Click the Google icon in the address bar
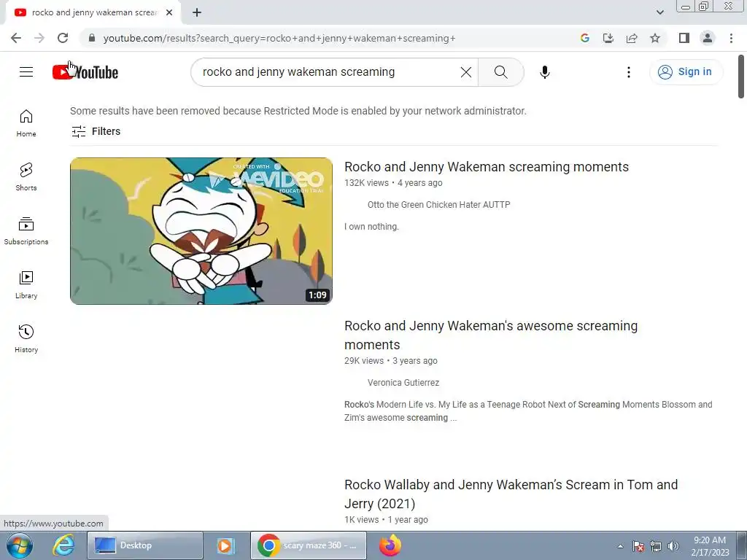 (585, 38)
